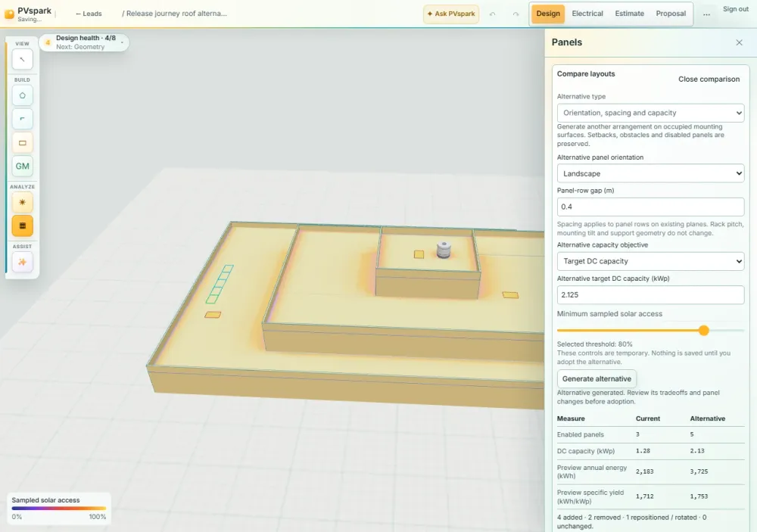Open the three-dot more menu
Screen dimensions: 757x532
706,14
